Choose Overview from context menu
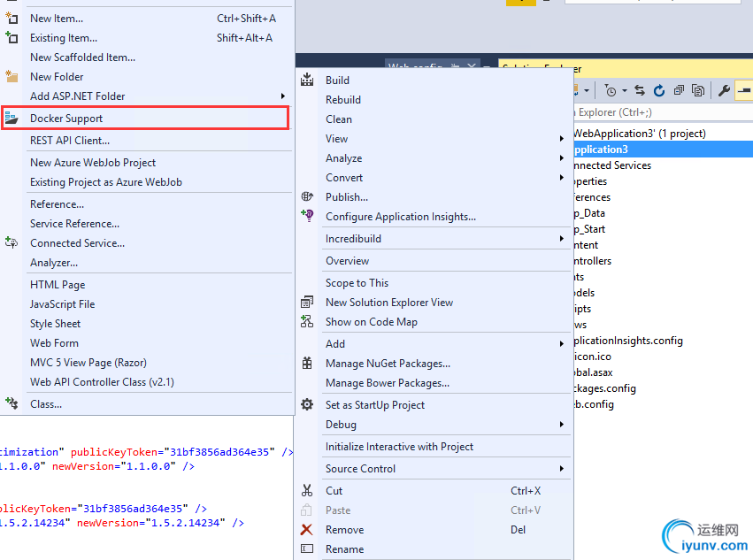This screenshot has height=560, width=753. [347, 260]
